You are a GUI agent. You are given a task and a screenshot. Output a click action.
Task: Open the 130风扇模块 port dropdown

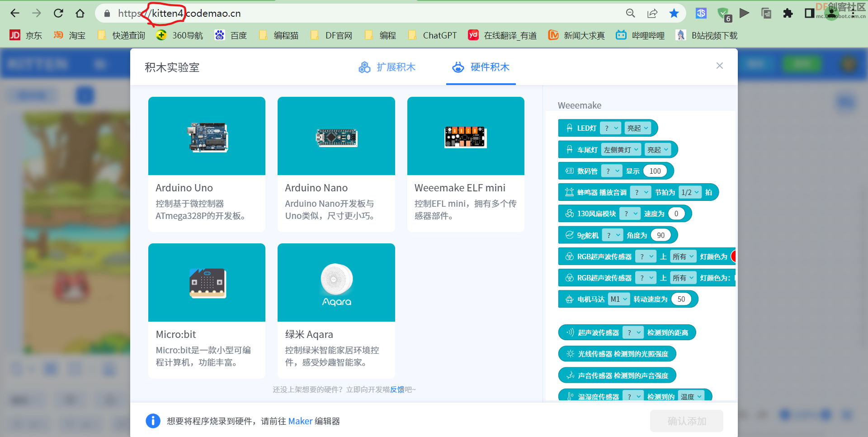(x=630, y=214)
